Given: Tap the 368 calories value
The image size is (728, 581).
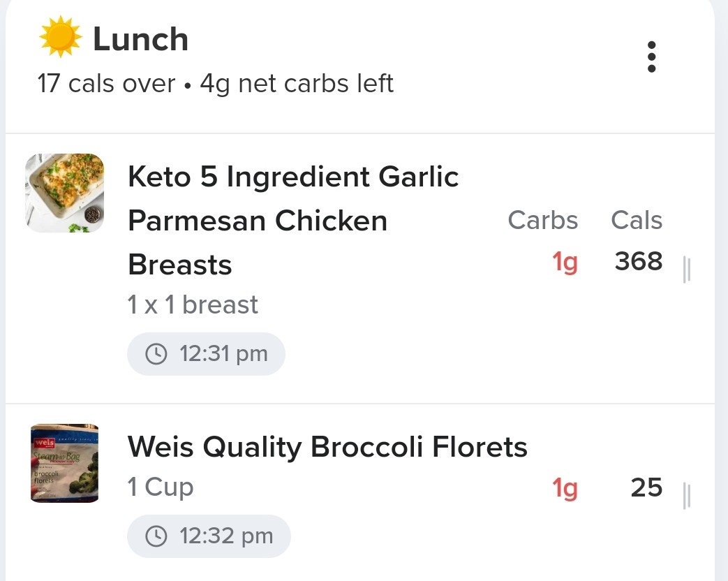Looking at the screenshot, I should coord(639,261).
